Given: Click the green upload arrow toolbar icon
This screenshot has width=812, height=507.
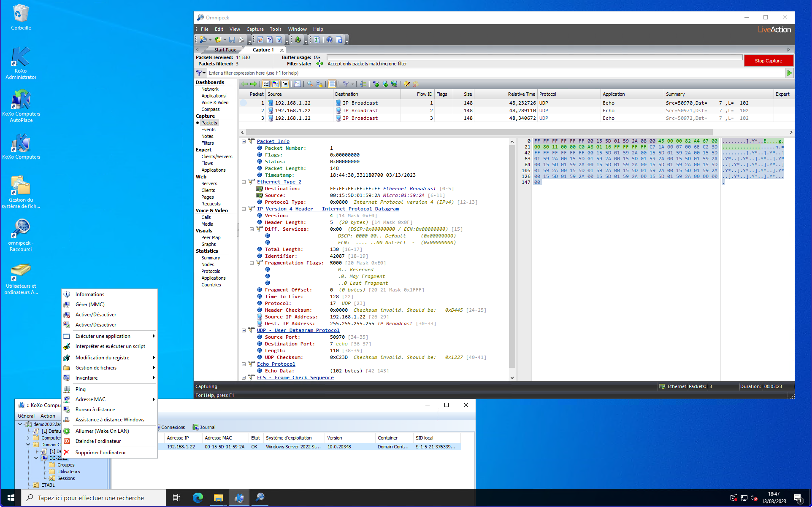Looking at the screenshot, I should (298, 40).
